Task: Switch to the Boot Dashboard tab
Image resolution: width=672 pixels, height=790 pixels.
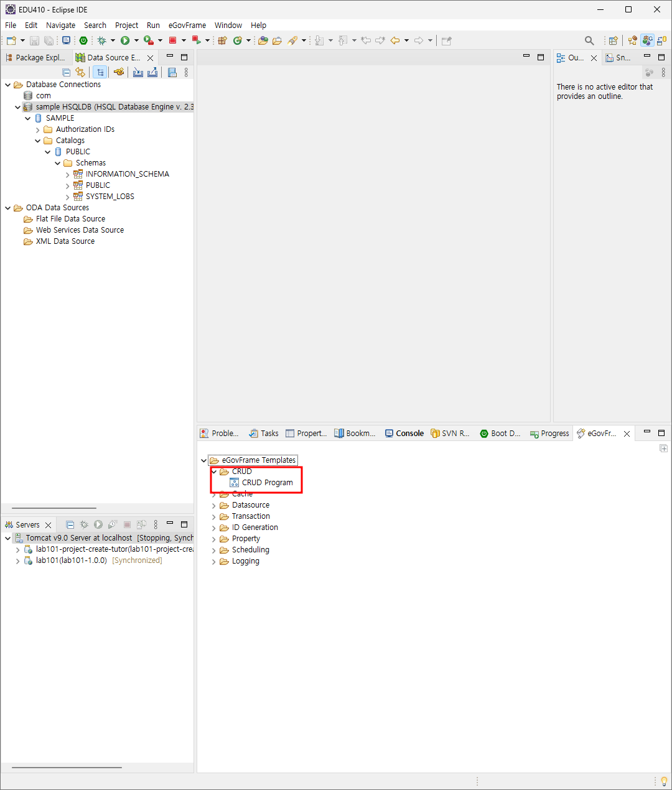Action: coord(500,434)
